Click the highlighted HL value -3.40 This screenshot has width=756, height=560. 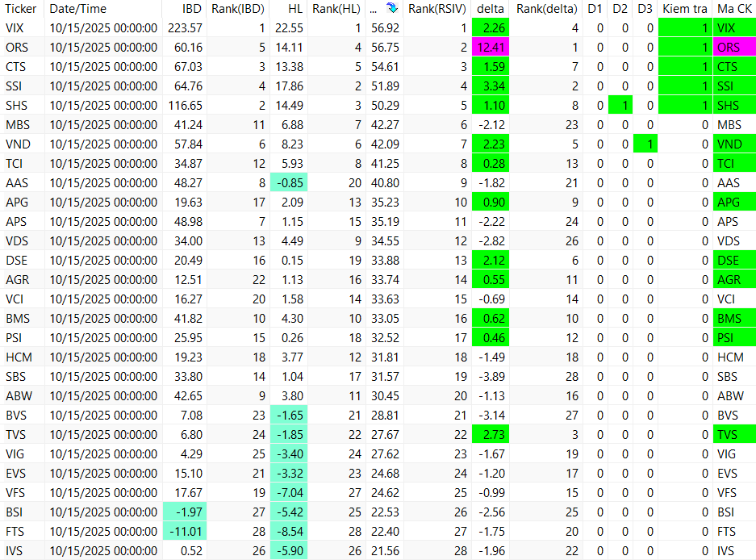point(288,453)
